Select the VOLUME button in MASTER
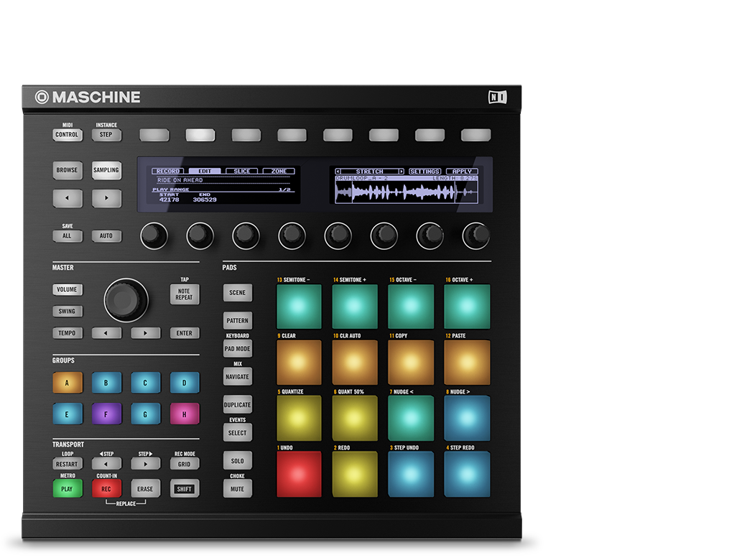This screenshot has width=747, height=560. (x=68, y=289)
